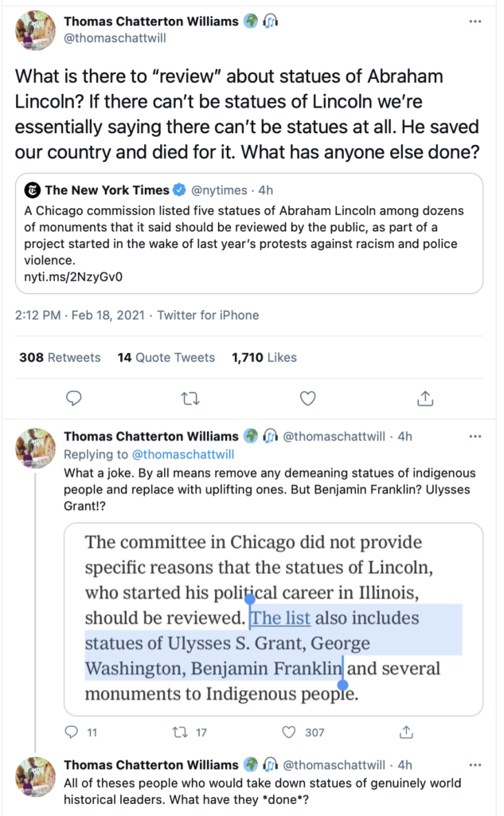This screenshot has height=816, width=504.
Task: Click 'Replying to @thomaschattwill' mention
Action: tap(183, 454)
